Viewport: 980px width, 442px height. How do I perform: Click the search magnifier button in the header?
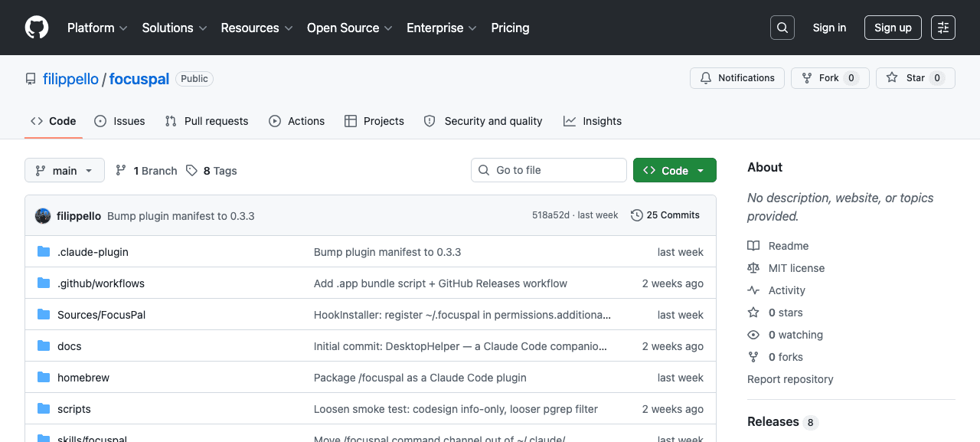click(782, 28)
